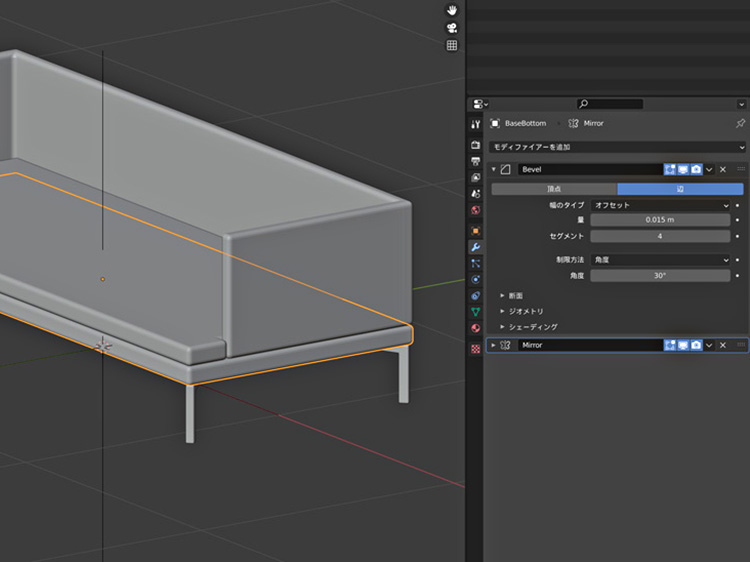Toggle Bevel modifier render visibility
The width and height of the screenshot is (750, 562).
696,170
